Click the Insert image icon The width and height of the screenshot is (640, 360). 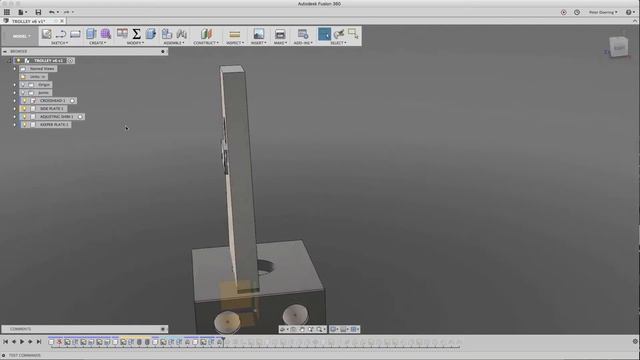pyautogui.click(x=259, y=34)
